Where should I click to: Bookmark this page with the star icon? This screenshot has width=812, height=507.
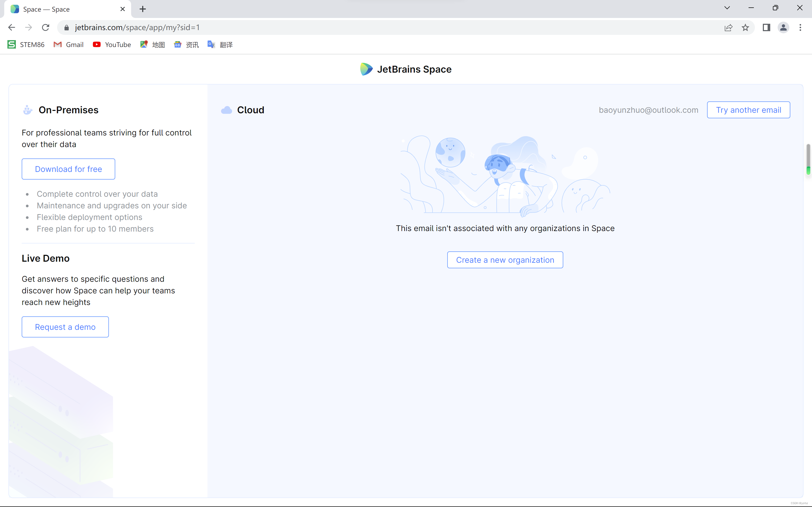745,27
